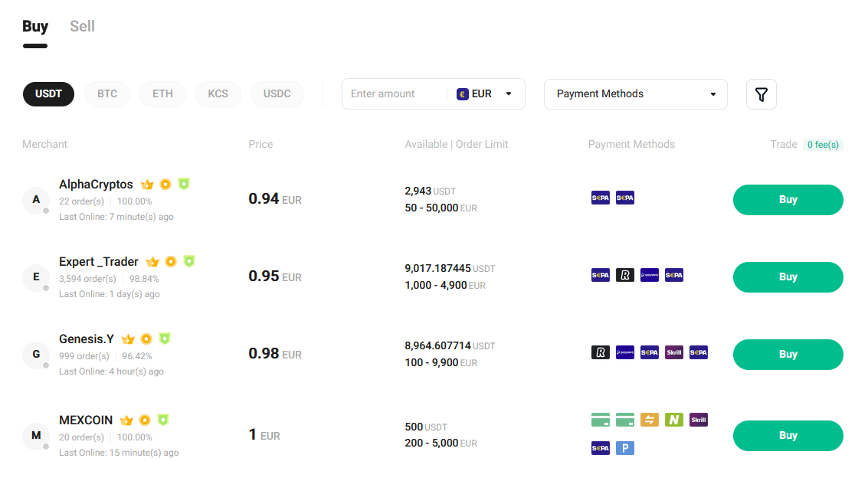
Task: Click the crown badge next to AlphaCryptos
Action: [x=147, y=185]
